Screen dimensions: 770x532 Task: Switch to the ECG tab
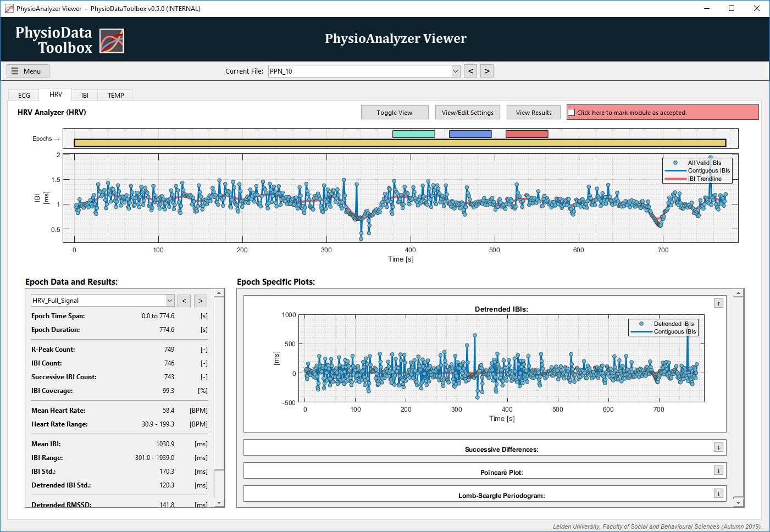coord(24,95)
